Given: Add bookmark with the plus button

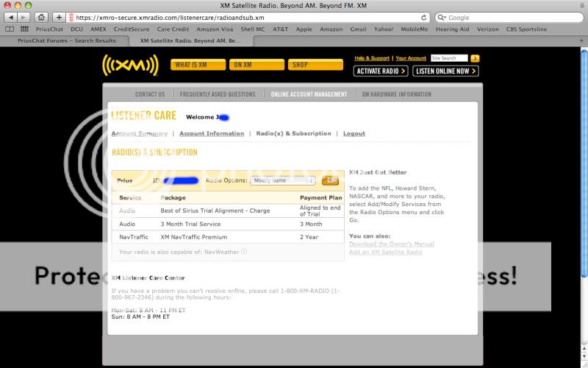Looking at the screenshot, I should click(59, 17).
